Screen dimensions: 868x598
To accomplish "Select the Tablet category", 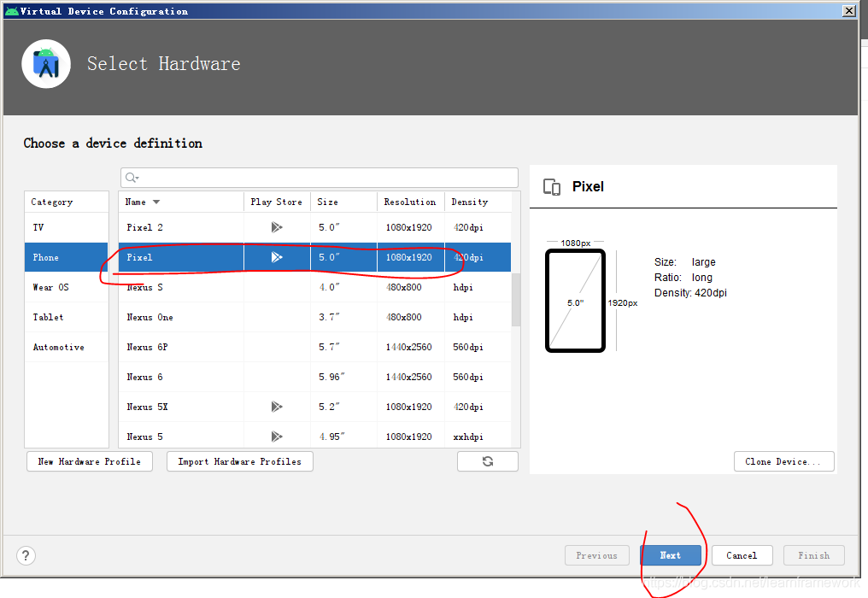I will pyautogui.click(x=67, y=317).
